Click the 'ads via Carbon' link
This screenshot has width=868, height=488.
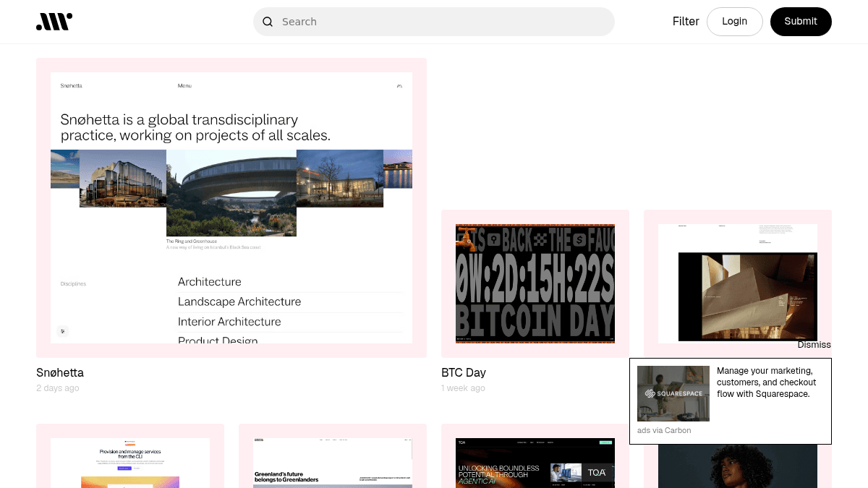tap(664, 430)
